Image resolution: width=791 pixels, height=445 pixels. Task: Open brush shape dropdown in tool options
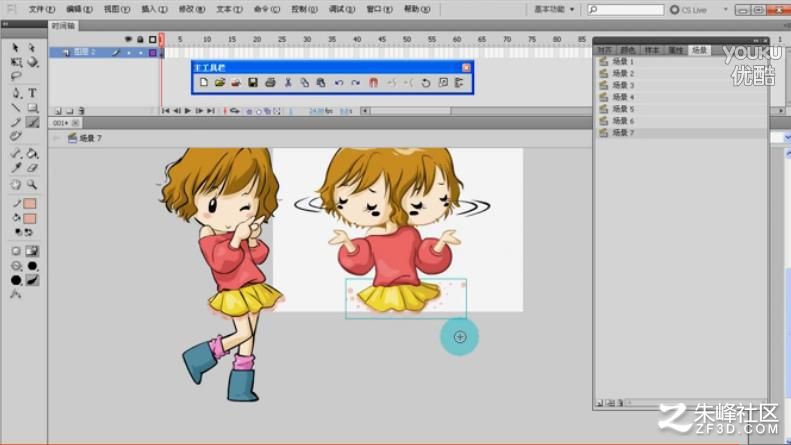16,280
